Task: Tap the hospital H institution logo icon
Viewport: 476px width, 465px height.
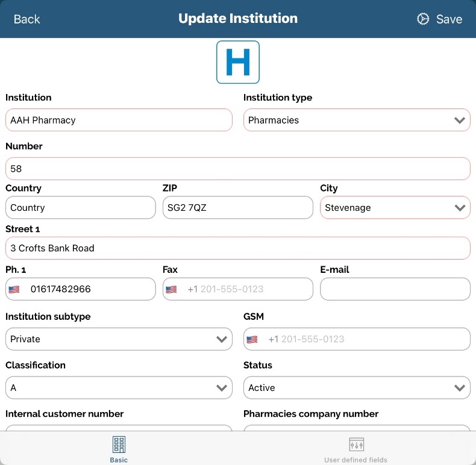Action: (238, 62)
